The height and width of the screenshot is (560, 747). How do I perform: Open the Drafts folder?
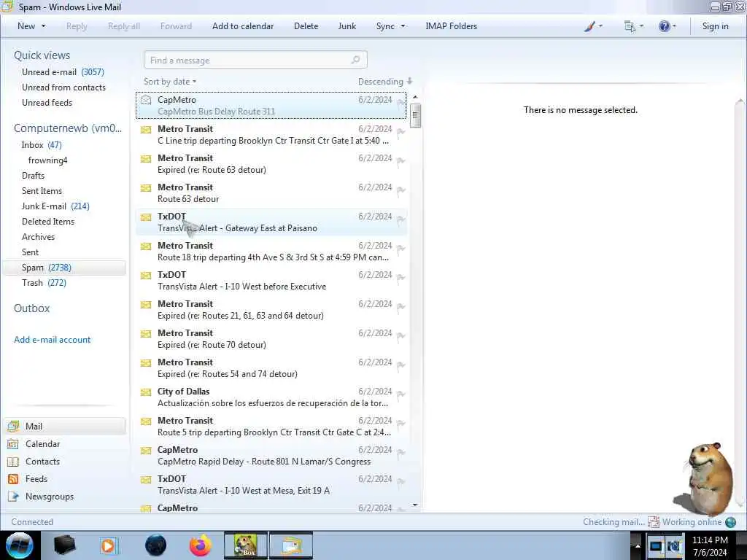[x=33, y=175]
